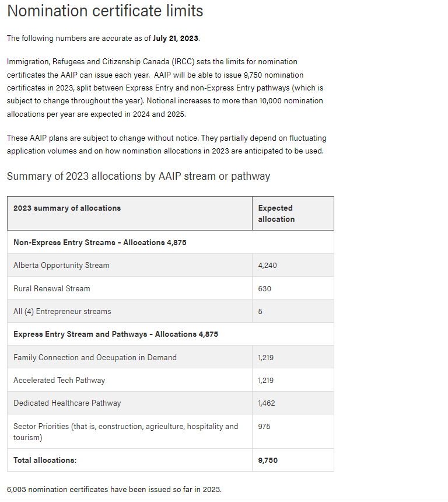Click the "Summary of 2023 allocations" subheading
Screen dimensions: 448x502
pos(138,176)
